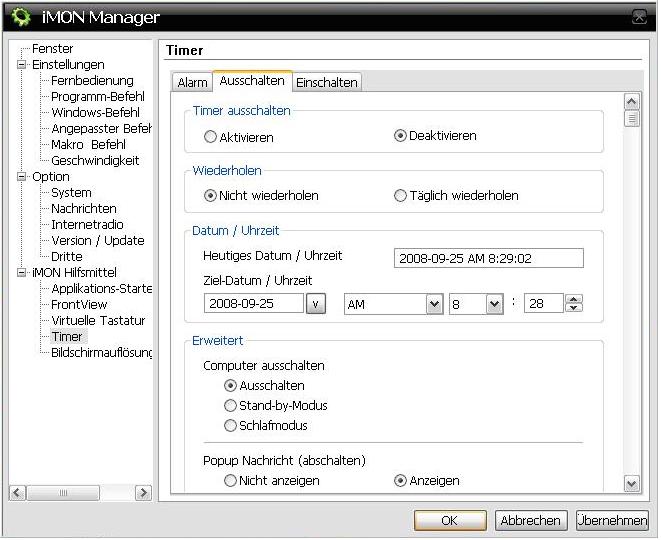Select Deaktivieren radio button
The image size is (661, 540).
click(x=400, y=136)
